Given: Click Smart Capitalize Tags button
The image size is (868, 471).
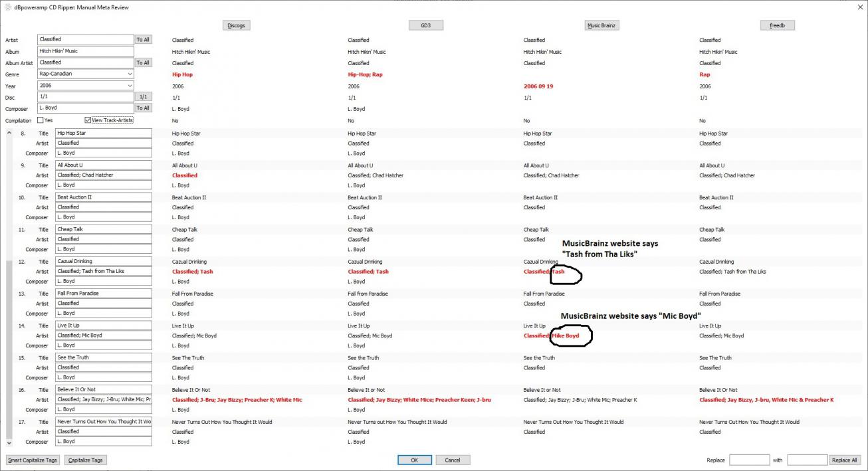Looking at the screenshot, I should [33, 460].
